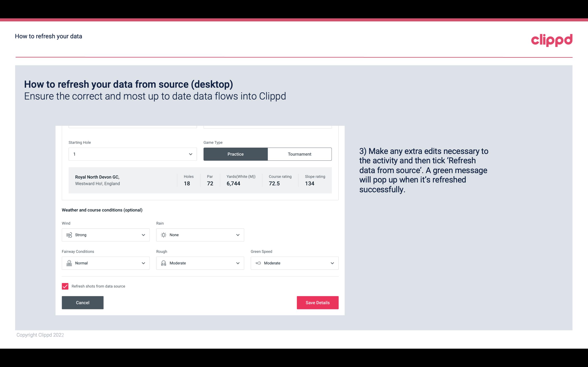Click the starting hole dropdown arrow icon
The width and height of the screenshot is (588, 367).
[190, 154]
